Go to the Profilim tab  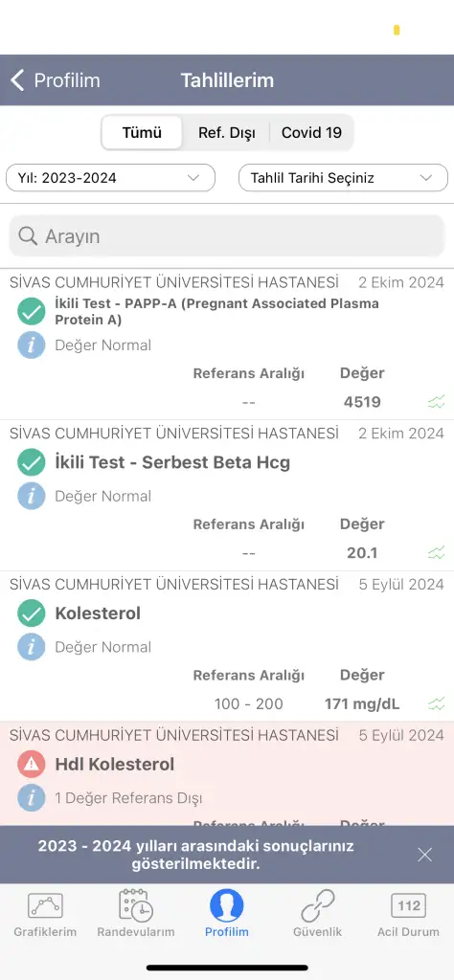(x=227, y=914)
